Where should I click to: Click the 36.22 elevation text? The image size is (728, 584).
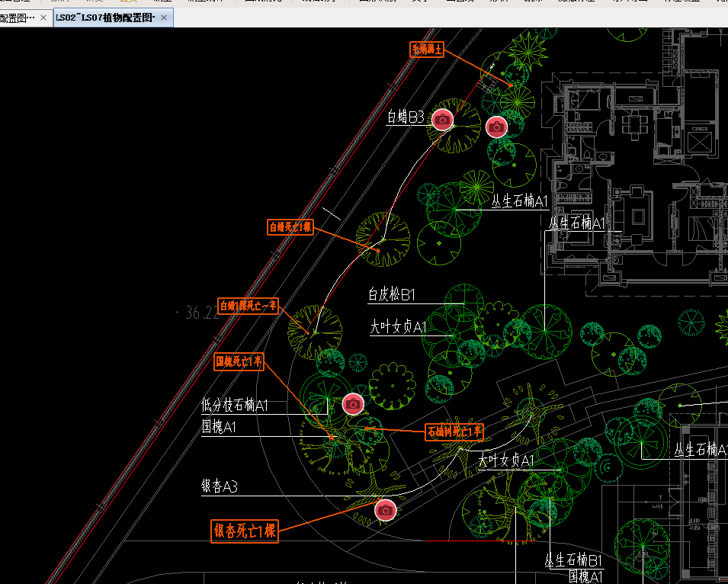pos(201,313)
